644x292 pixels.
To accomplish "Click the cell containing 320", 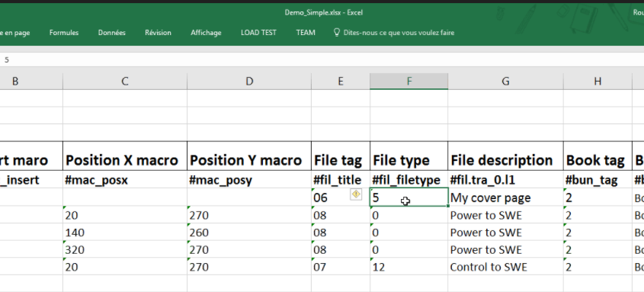I will tap(125, 250).
